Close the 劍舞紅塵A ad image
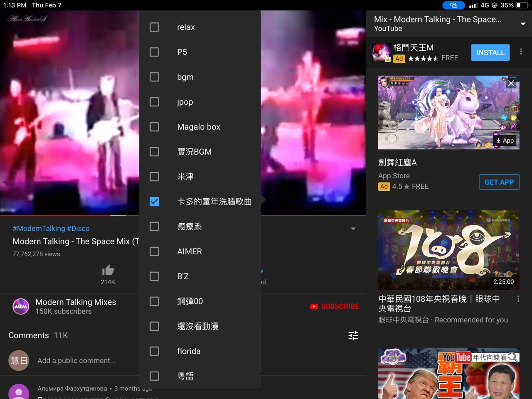The height and width of the screenshot is (399, 532). point(511,83)
